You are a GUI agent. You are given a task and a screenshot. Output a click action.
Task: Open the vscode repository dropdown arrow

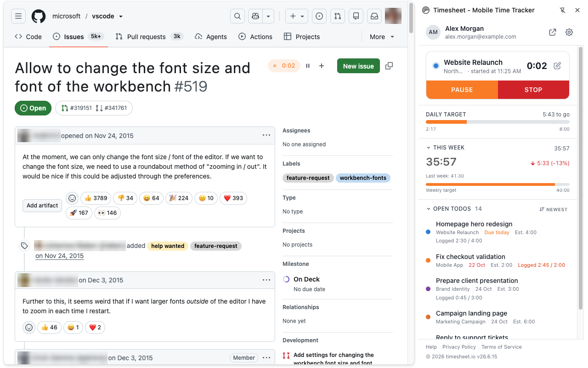coord(121,17)
